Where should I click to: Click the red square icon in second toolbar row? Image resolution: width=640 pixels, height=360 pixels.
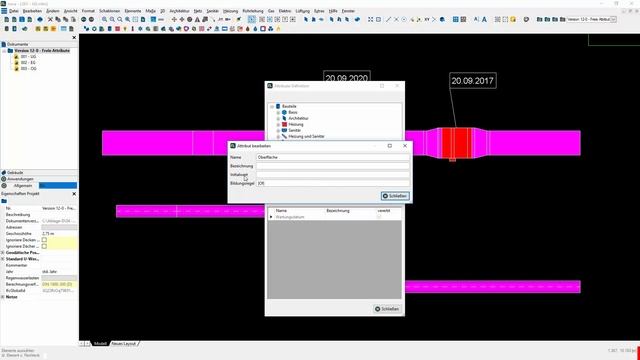118,29
